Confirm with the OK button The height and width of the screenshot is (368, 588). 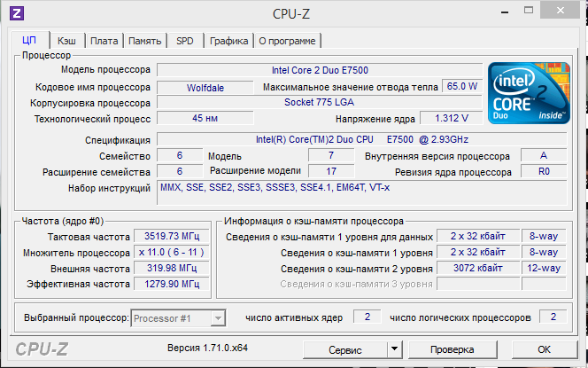(544, 349)
